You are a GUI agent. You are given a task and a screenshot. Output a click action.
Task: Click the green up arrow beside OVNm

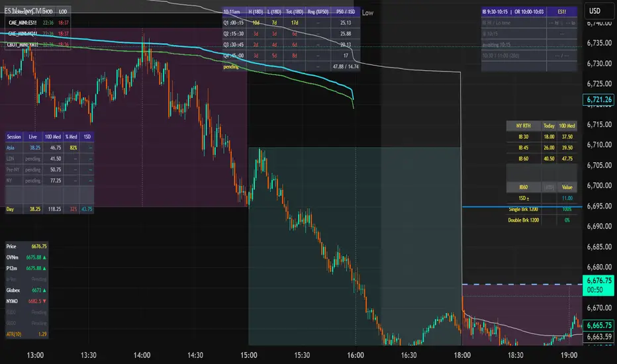[x=44, y=257]
